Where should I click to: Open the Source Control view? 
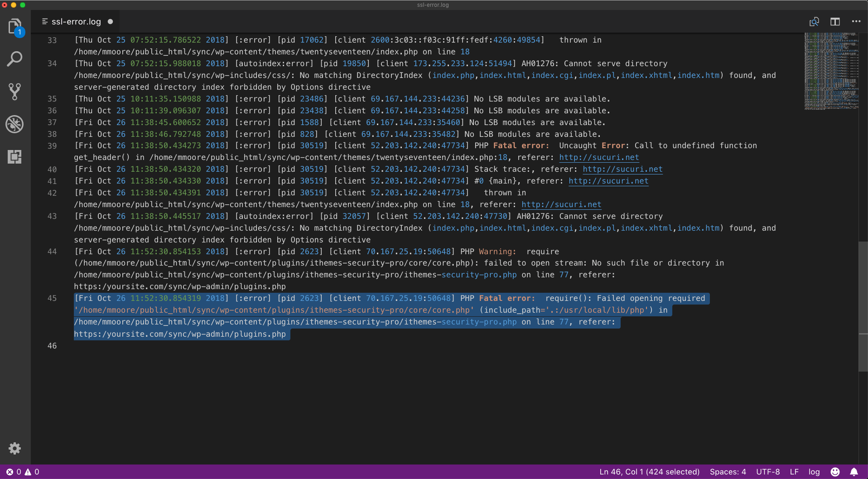tap(15, 92)
